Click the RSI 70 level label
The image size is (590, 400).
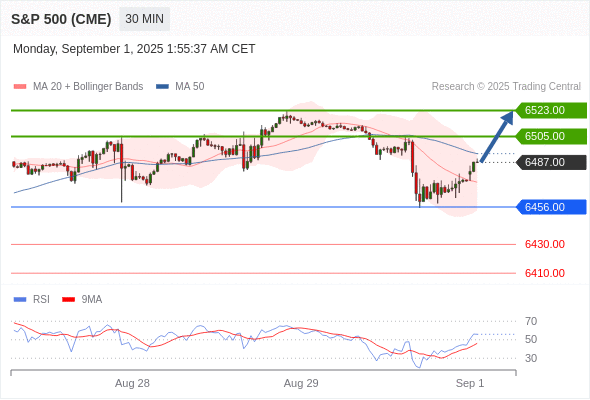(x=531, y=321)
